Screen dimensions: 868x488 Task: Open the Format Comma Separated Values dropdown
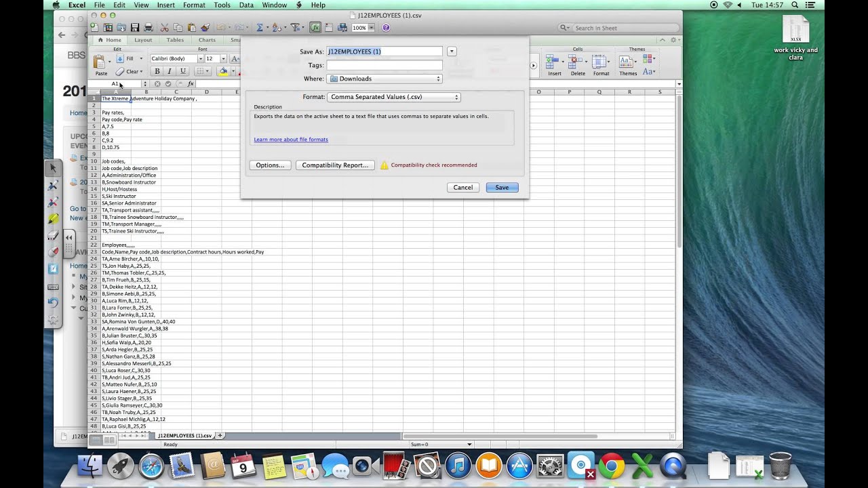click(394, 97)
